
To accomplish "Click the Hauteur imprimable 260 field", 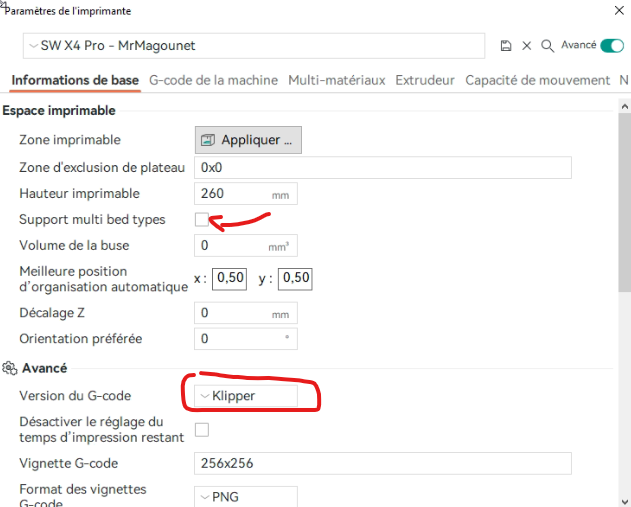I will pyautogui.click(x=246, y=194).
